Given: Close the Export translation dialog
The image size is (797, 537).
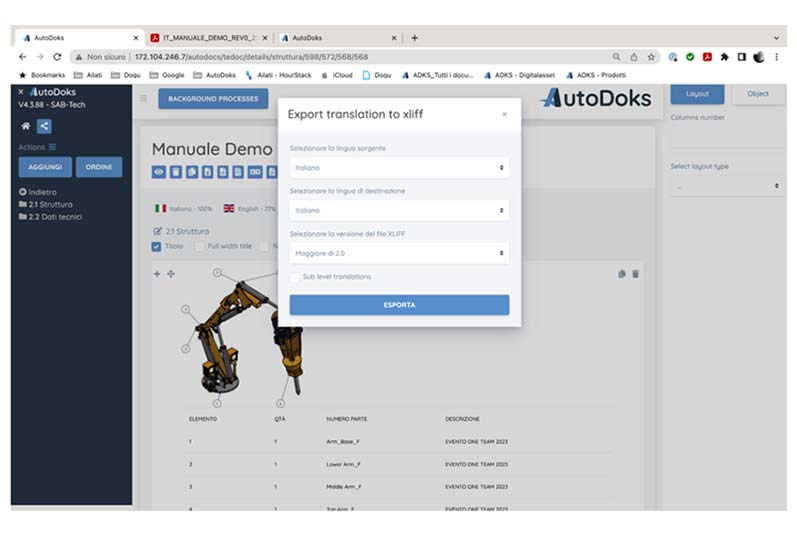Looking at the screenshot, I should 504,114.
